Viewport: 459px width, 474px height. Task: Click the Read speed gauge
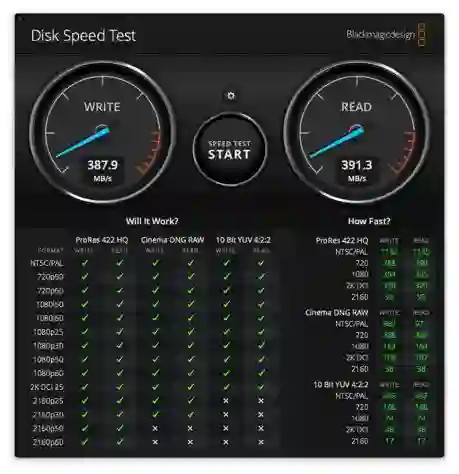pyautogui.click(x=357, y=132)
